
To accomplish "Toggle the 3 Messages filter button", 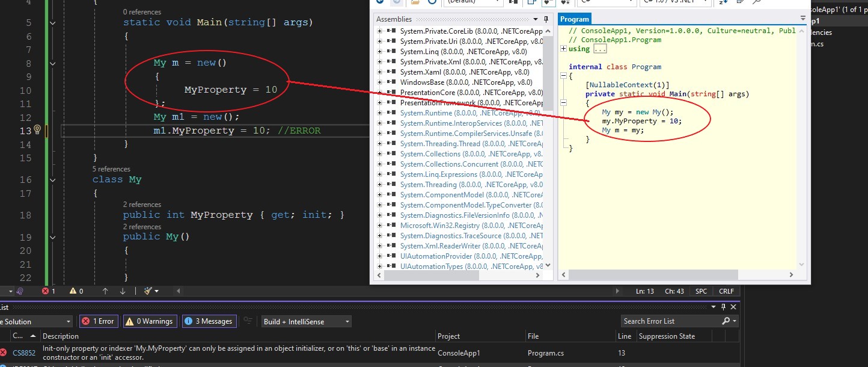I will click(209, 321).
